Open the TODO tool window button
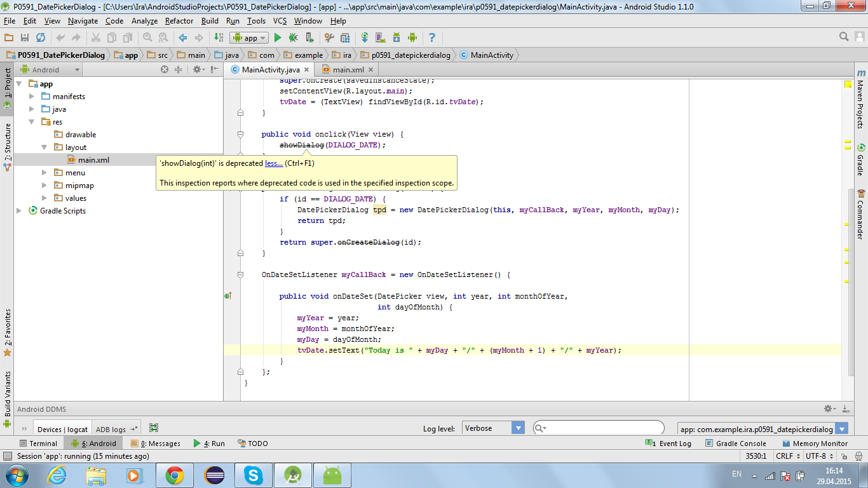 tap(252, 444)
